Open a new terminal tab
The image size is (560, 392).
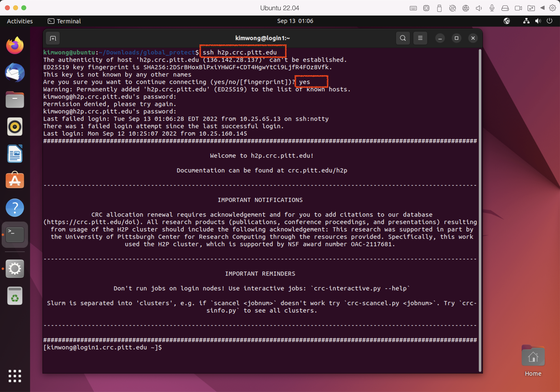click(53, 38)
